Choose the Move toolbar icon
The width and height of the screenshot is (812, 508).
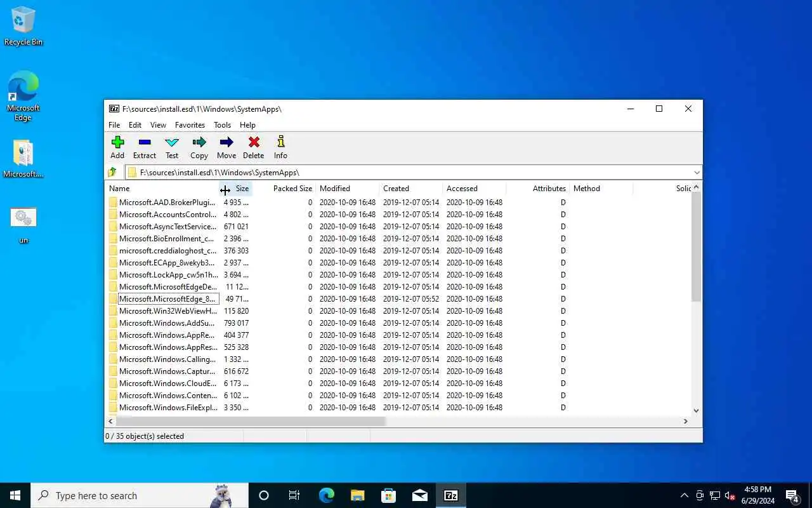[226, 147]
